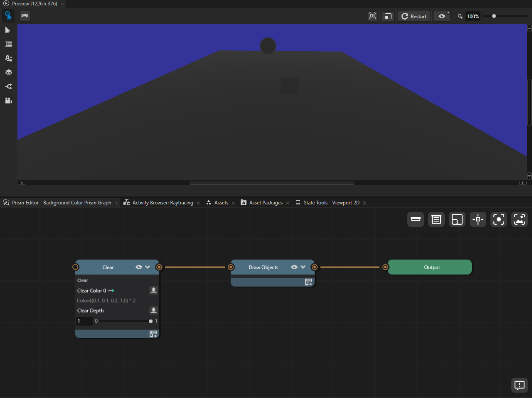Click the Clear Depth label
This screenshot has height=398, width=532.
point(90,310)
